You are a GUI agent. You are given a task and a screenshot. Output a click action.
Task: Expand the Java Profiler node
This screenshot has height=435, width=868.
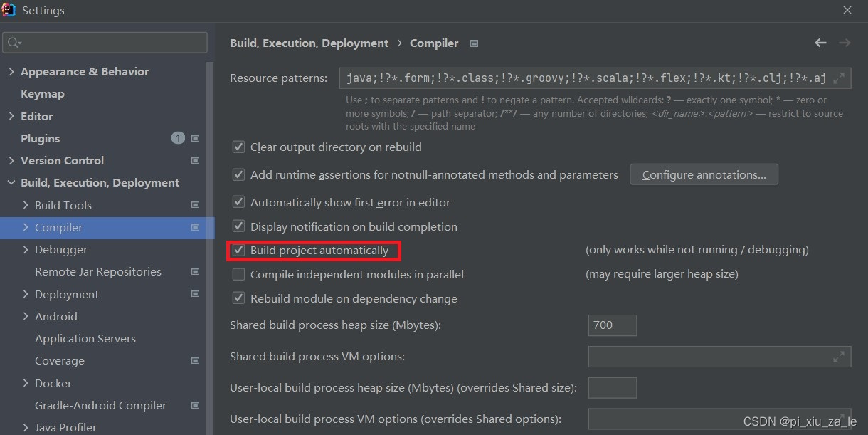coord(26,428)
